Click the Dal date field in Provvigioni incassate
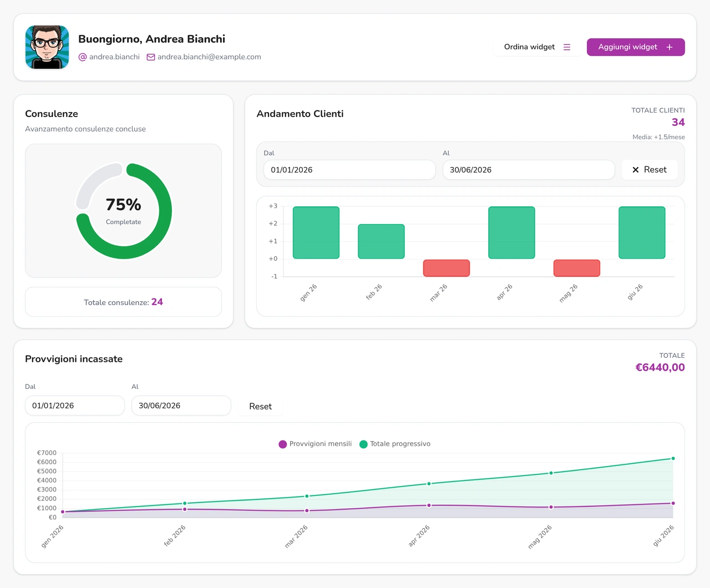 [75, 405]
